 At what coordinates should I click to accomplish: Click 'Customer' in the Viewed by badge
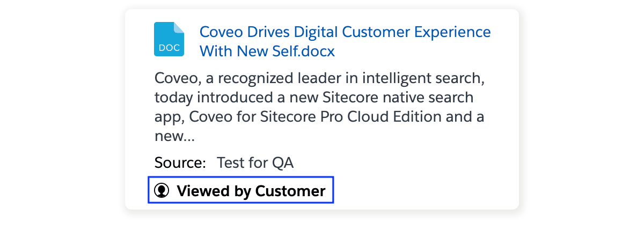pyautogui.click(x=290, y=190)
